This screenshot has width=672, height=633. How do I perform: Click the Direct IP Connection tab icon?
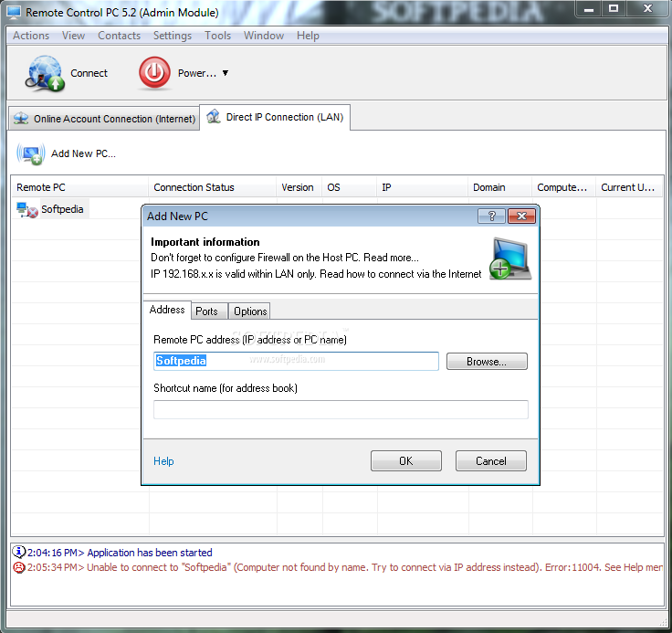(x=214, y=117)
